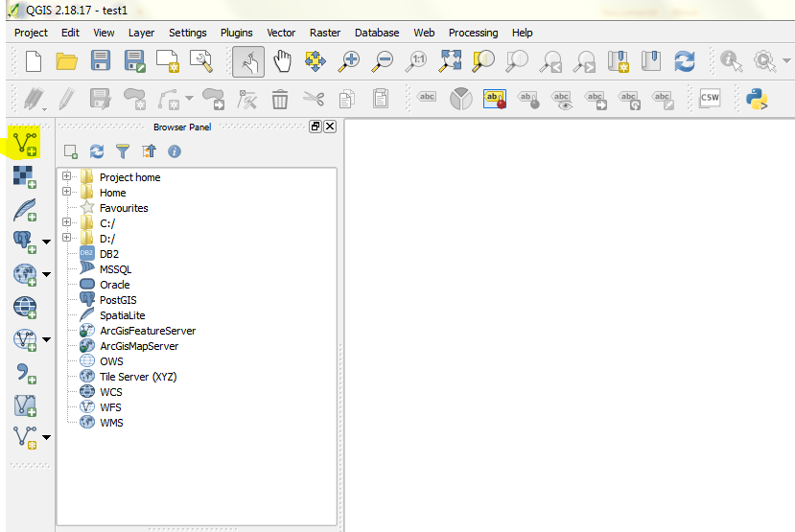Click the Save As icon

135,61
